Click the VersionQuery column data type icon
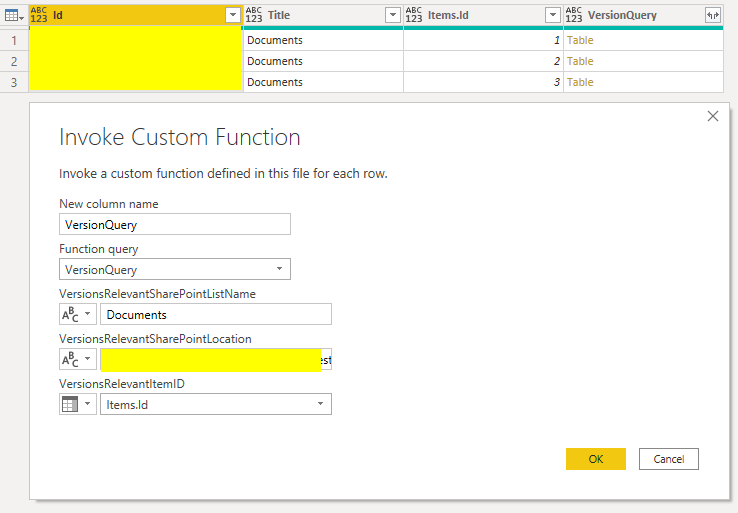Screen dimensions: 738x513 coord(574,15)
